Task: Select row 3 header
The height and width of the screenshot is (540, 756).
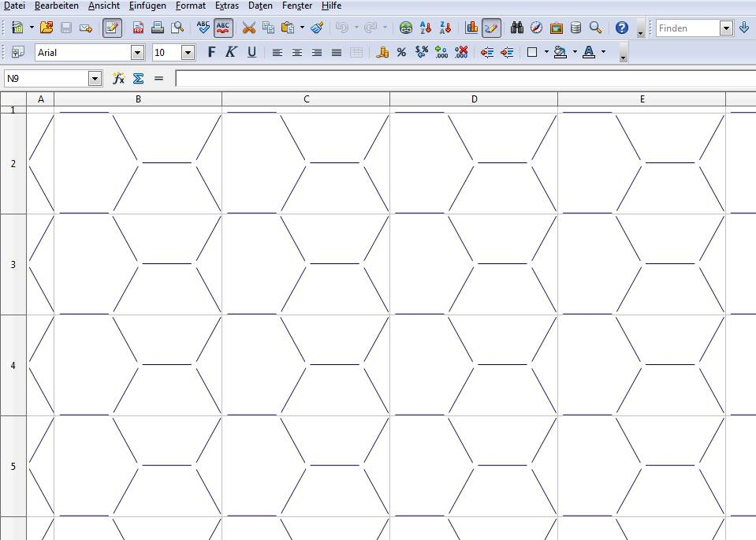Action: tap(13, 264)
